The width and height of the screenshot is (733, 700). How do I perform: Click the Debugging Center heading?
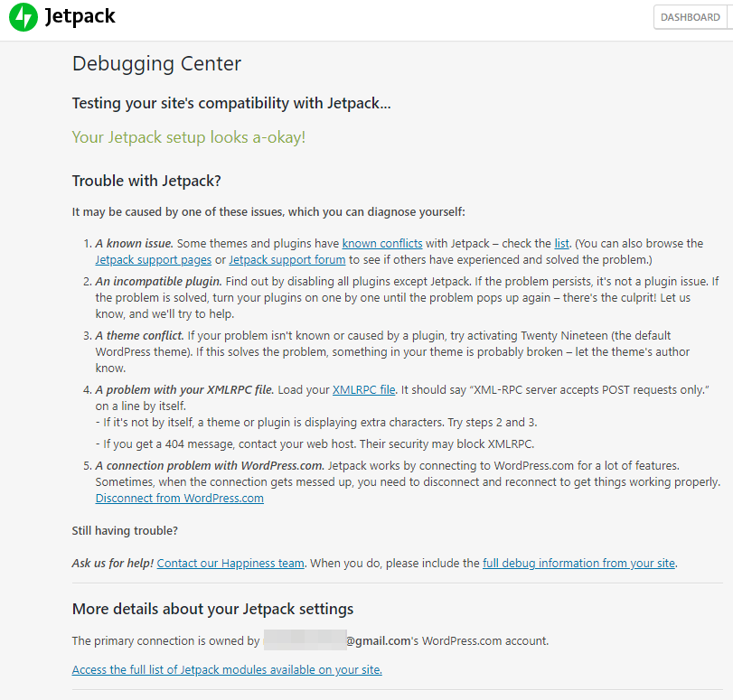[x=156, y=64]
